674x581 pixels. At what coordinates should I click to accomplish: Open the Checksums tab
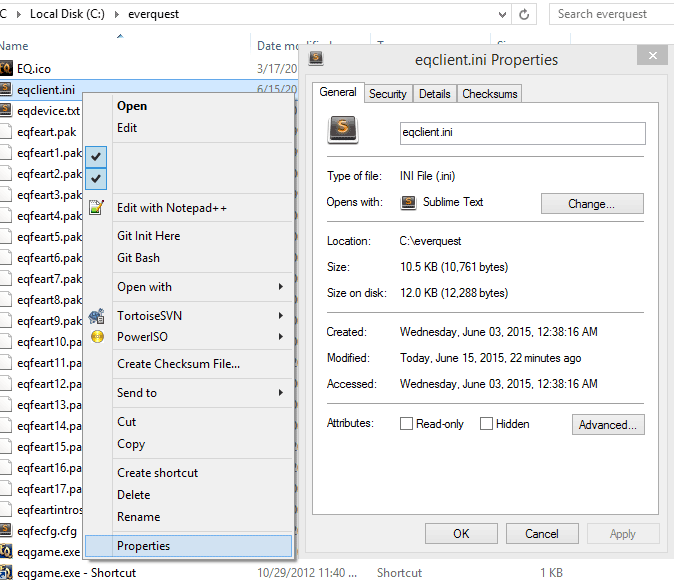click(490, 94)
